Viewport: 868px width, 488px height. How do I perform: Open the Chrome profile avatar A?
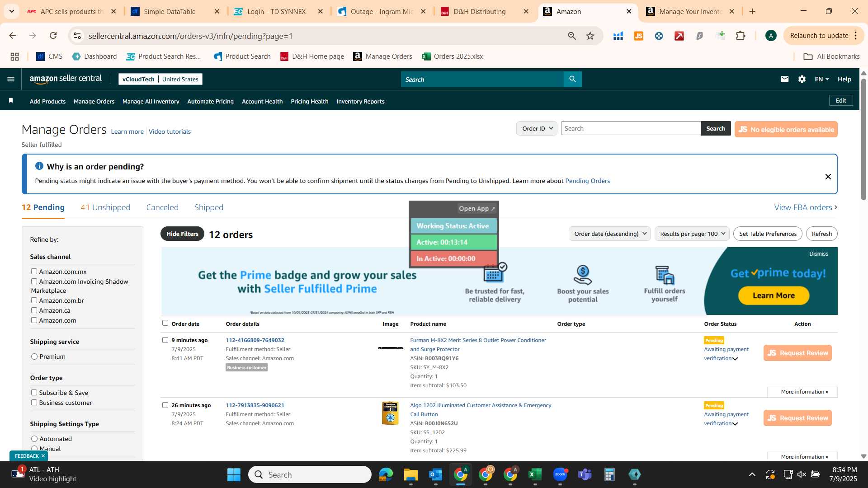pos(771,36)
